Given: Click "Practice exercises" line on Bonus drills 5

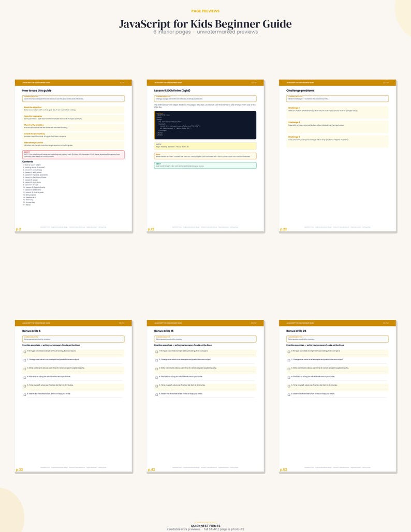Looking at the screenshot, I should 51,345.
